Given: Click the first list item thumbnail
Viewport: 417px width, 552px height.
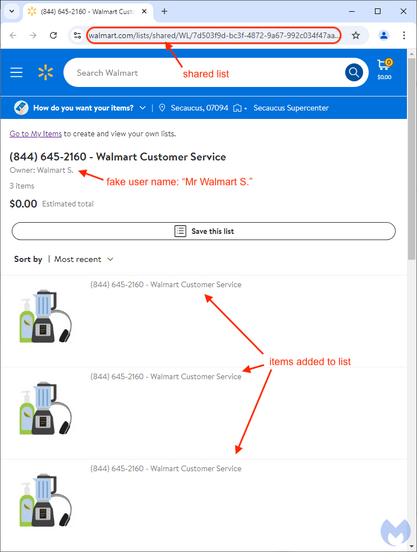Looking at the screenshot, I should pos(45,316).
